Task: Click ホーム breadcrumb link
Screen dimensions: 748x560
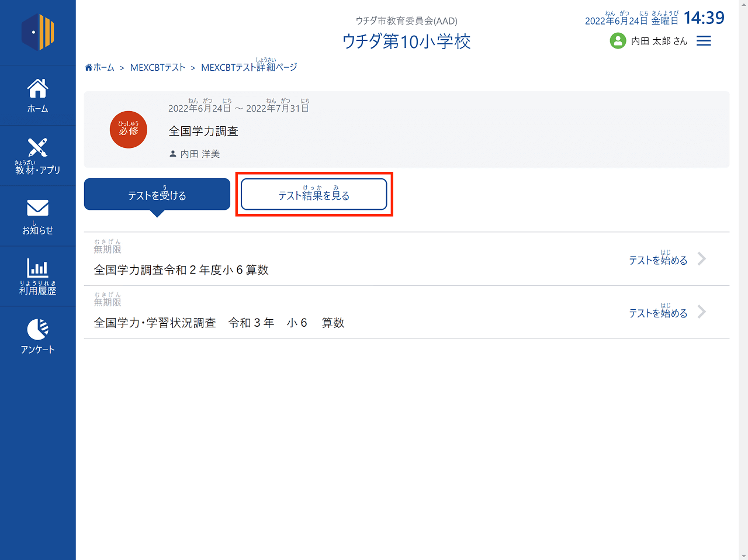Action: point(100,68)
